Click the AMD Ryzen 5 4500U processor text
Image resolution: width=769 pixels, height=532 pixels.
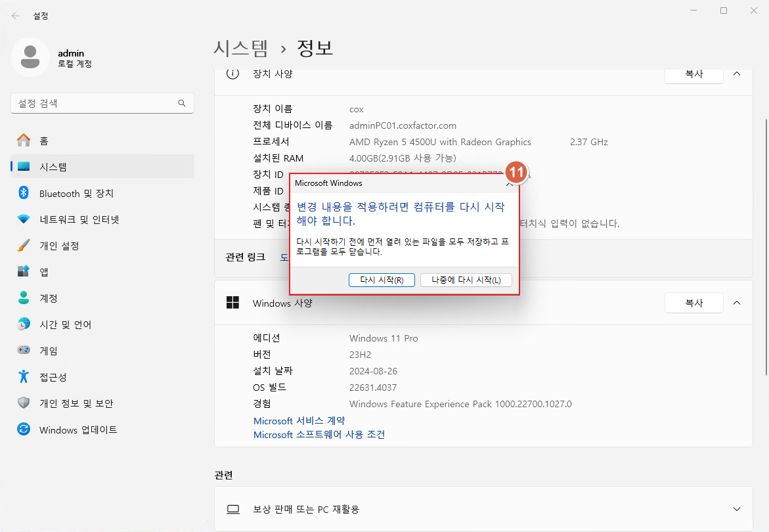click(440, 142)
